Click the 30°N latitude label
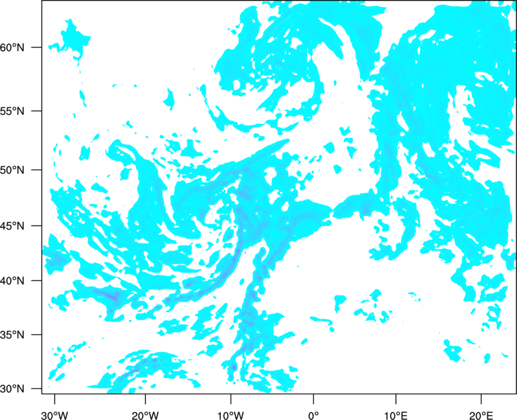517x420 pixels. coord(12,389)
